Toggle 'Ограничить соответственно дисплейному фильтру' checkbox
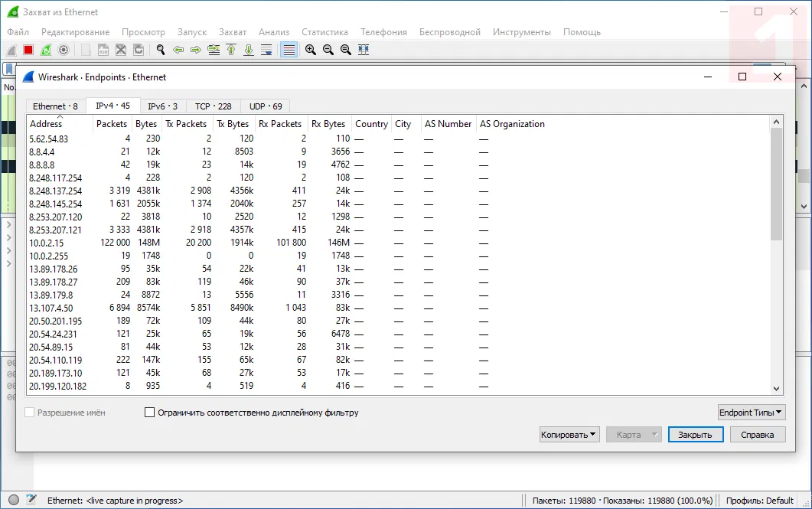 150,412
